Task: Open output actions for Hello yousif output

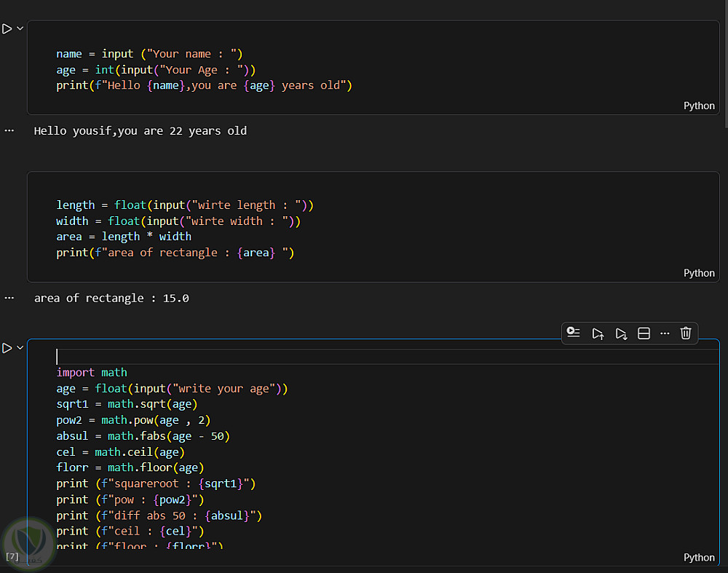Action: 9,130
